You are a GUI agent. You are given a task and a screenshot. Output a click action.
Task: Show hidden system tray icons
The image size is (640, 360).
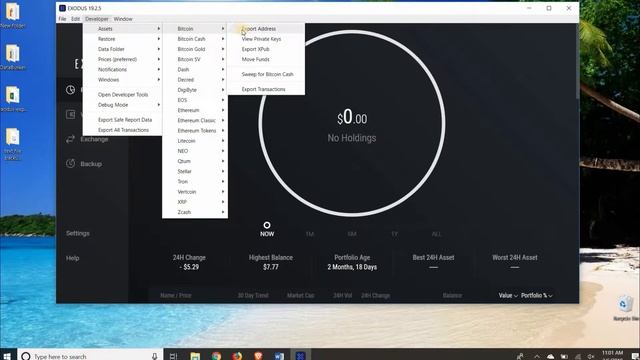(537, 356)
